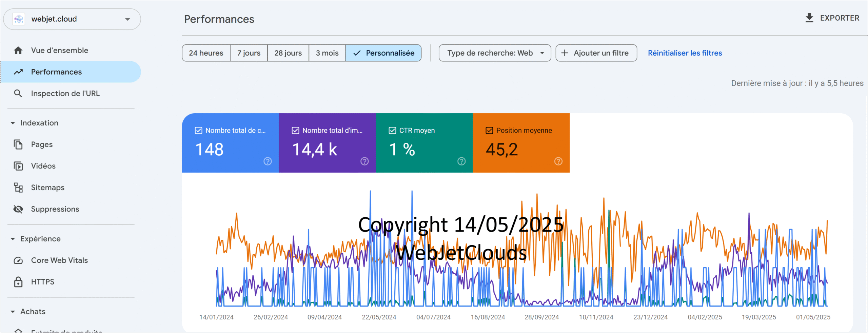Click the webjet.cloud site favicon
The height and width of the screenshot is (333, 868).
pyautogui.click(x=19, y=19)
